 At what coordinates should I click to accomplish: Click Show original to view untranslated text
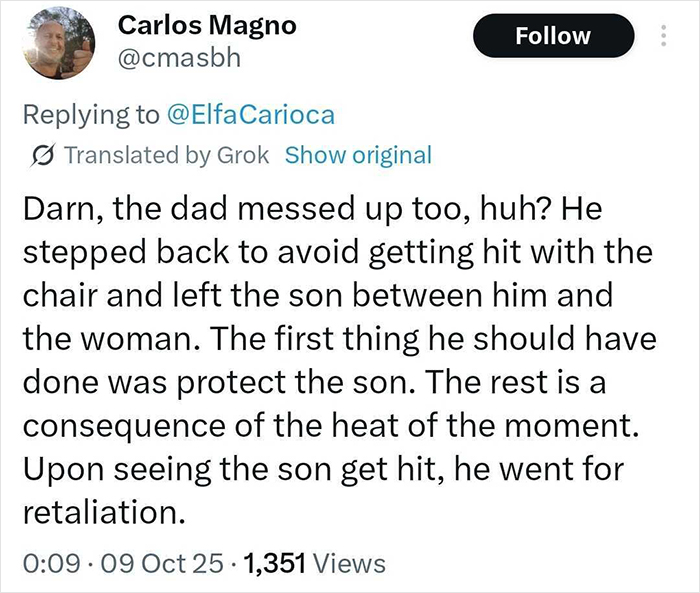pyautogui.click(x=358, y=155)
